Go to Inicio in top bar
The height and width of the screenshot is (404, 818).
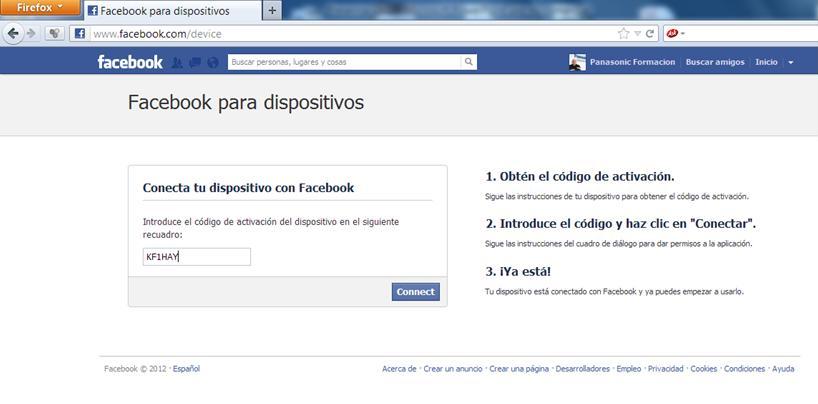[766, 62]
